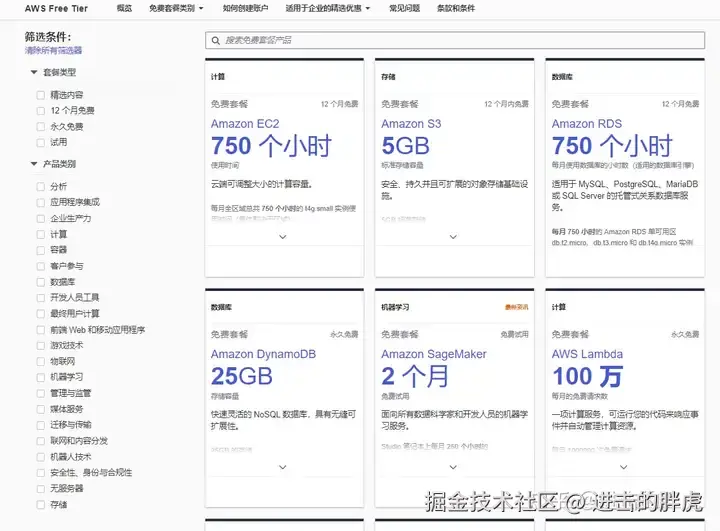Check the 数据库 filter checkbox
The image size is (720, 531).
tap(41, 282)
